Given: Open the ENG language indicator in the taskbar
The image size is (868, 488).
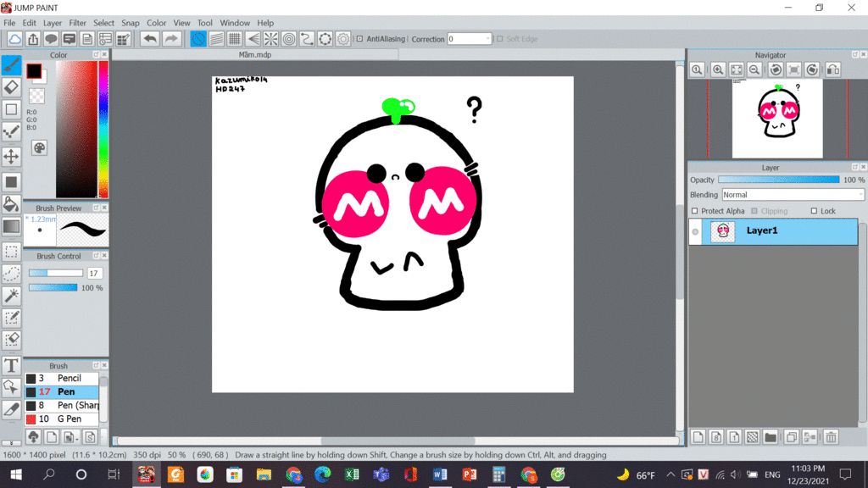Looking at the screenshot, I should coord(772,474).
